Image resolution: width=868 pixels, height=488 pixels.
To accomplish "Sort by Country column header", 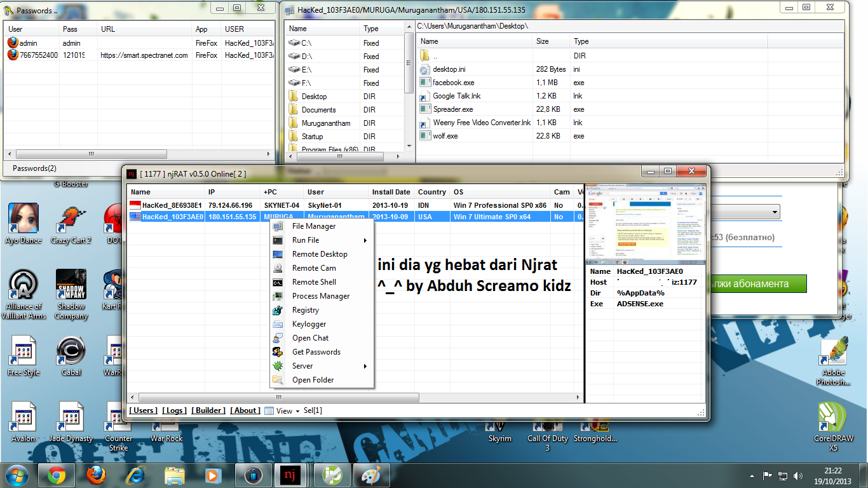I will point(432,192).
